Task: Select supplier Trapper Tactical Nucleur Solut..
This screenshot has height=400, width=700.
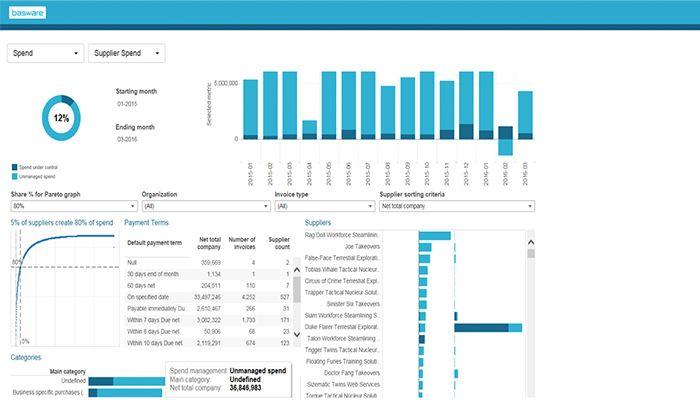Action: click(x=342, y=293)
